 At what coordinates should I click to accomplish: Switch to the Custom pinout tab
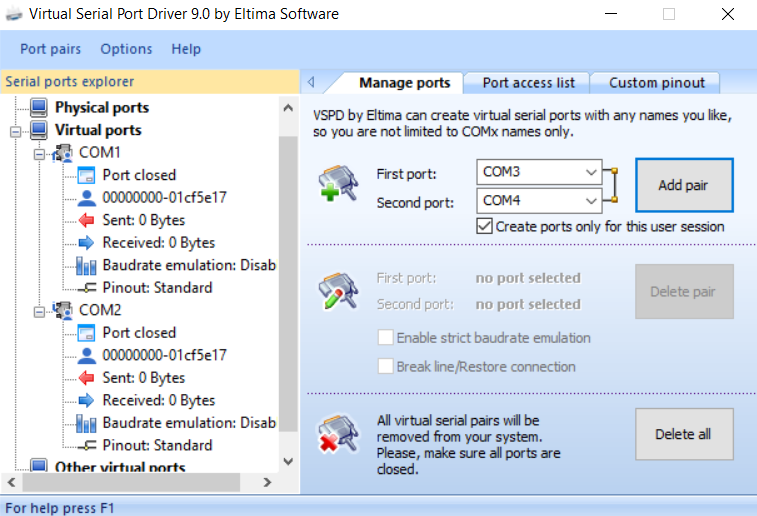pyautogui.click(x=657, y=83)
